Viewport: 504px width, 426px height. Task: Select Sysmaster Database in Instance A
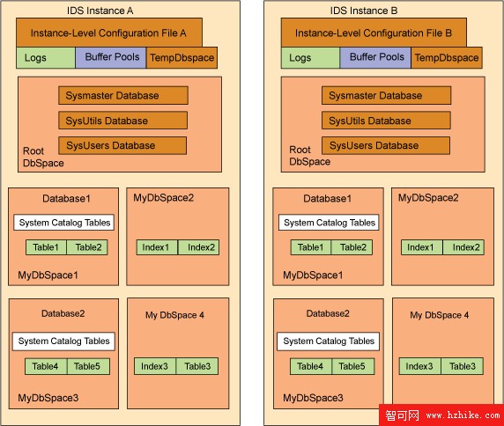(123, 95)
